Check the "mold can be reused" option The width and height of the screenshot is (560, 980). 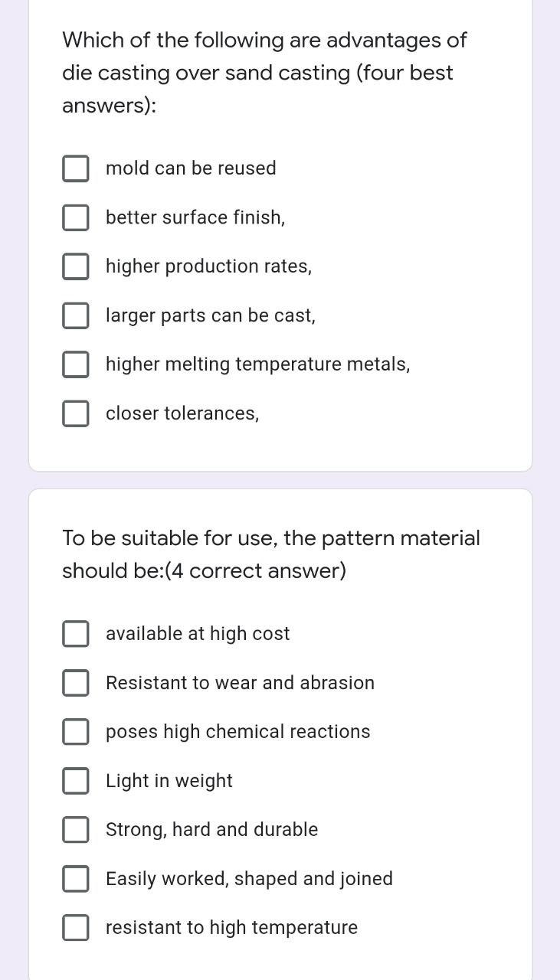75,168
